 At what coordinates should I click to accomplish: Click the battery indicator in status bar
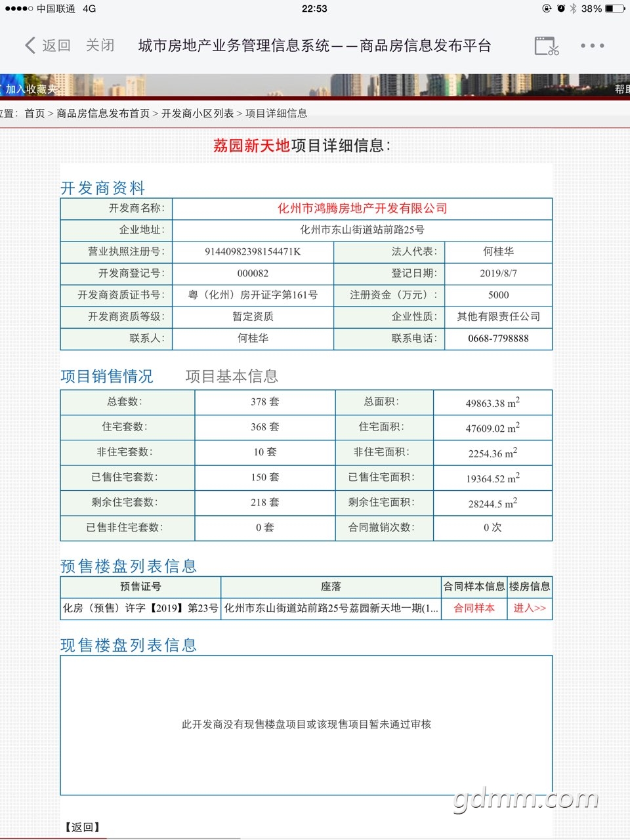point(614,9)
